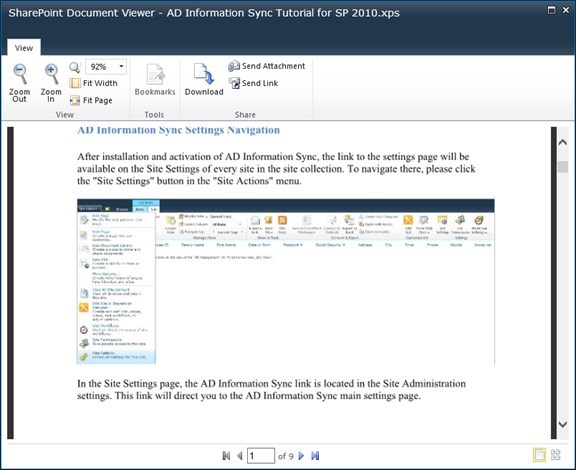
Task: Click the Zoom In magnifier icon
Action: 51,74
